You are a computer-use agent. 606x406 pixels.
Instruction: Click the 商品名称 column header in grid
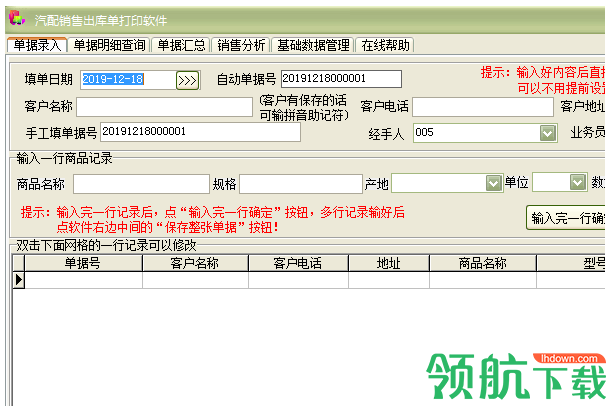[x=483, y=263]
